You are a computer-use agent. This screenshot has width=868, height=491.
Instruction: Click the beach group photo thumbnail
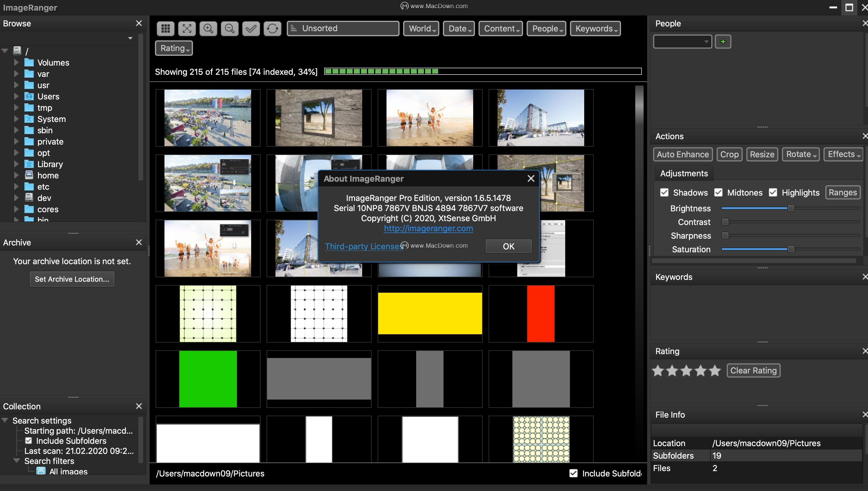pyautogui.click(x=430, y=117)
